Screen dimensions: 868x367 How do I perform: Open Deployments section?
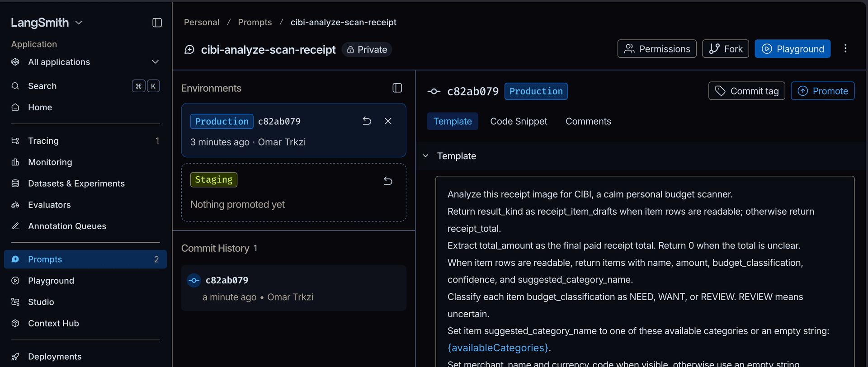pos(85,357)
